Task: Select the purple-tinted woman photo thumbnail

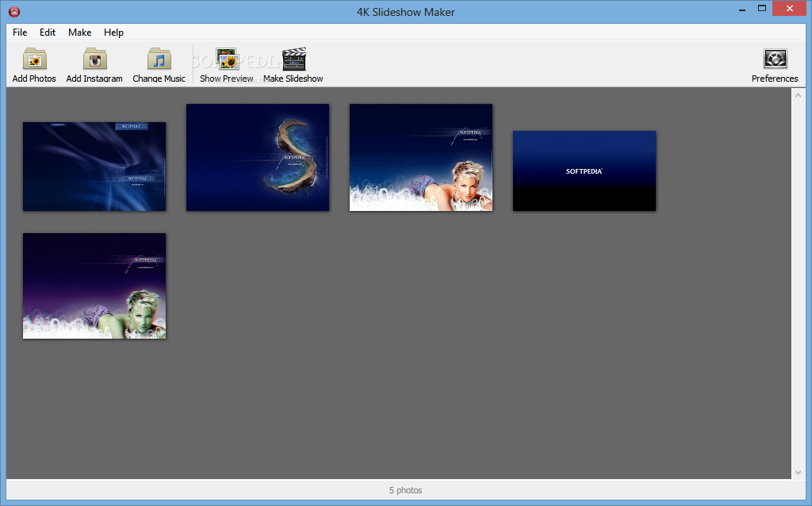Action: (94, 286)
